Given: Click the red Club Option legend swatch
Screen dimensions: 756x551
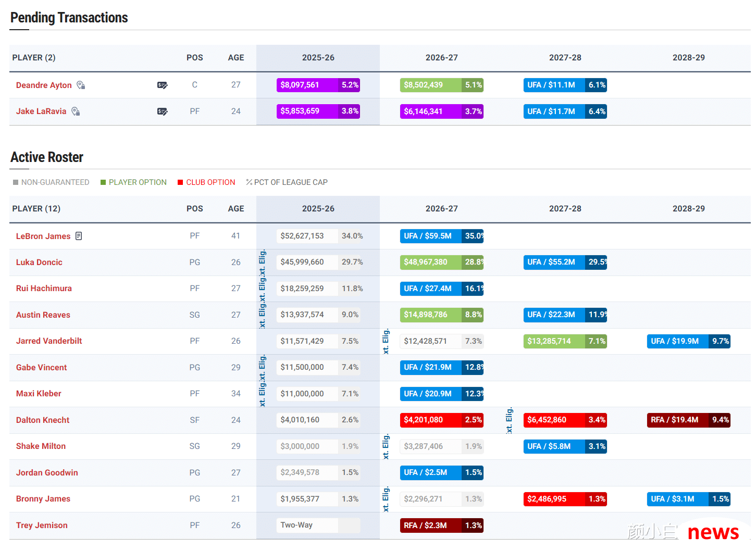Looking at the screenshot, I should pyautogui.click(x=180, y=182).
